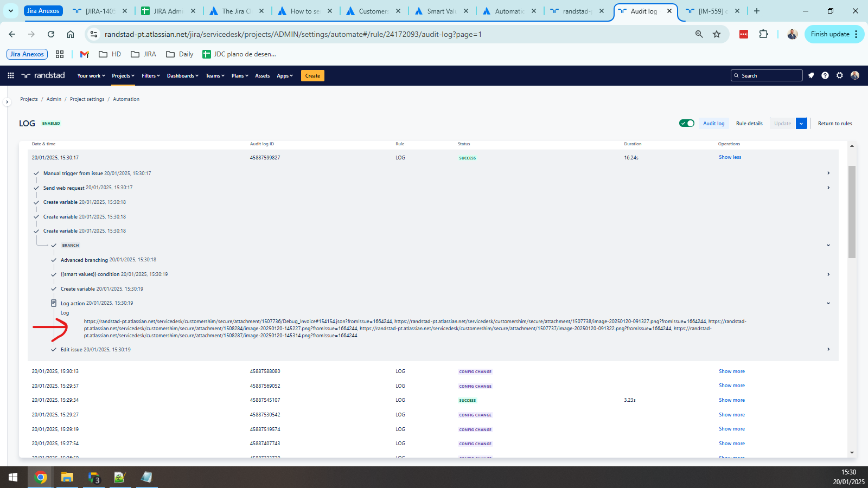This screenshot has height=488, width=868.
Task: Reload the page with the refresh icon
Action: [x=51, y=34]
